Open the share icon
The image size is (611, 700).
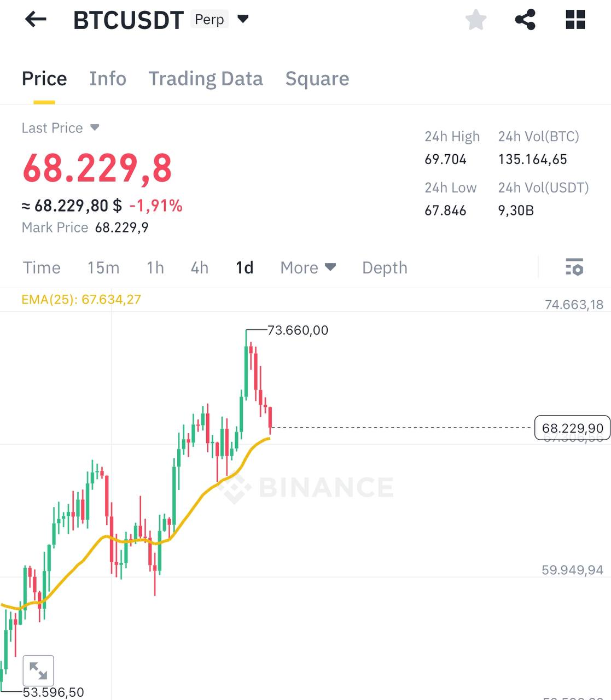(525, 20)
